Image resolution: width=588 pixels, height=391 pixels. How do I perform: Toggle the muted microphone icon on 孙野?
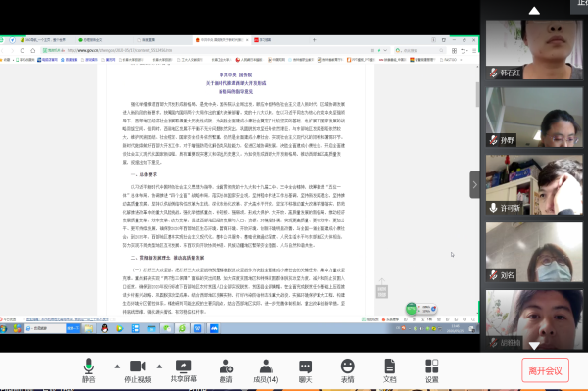[x=494, y=140]
